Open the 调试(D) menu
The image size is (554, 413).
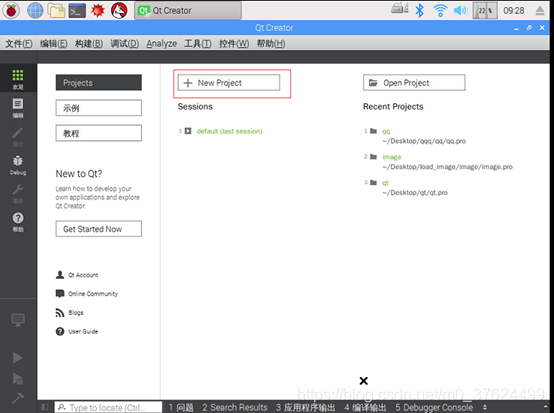[x=124, y=43]
